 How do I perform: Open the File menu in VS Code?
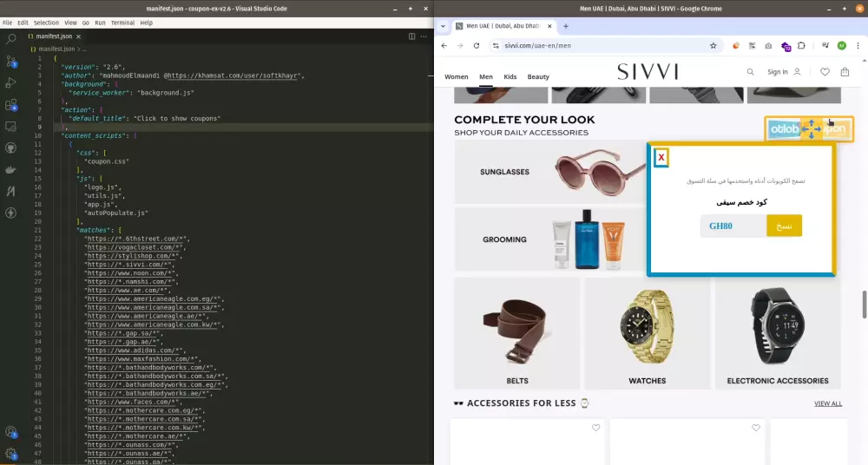(x=7, y=23)
